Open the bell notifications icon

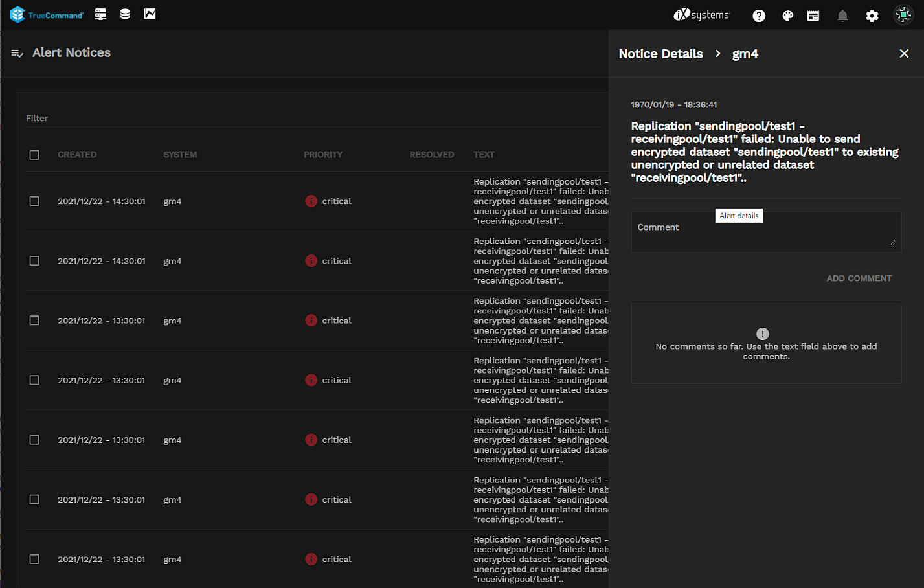[842, 16]
